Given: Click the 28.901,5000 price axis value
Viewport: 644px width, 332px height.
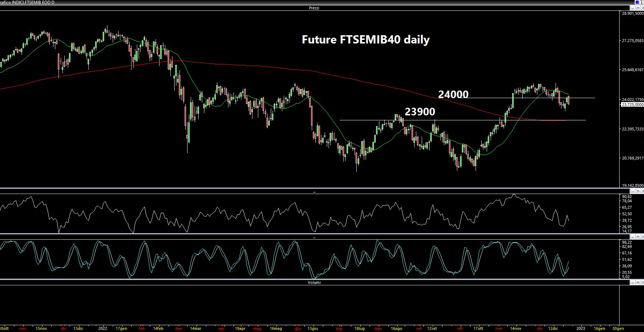Looking at the screenshot, I should coord(633,13).
